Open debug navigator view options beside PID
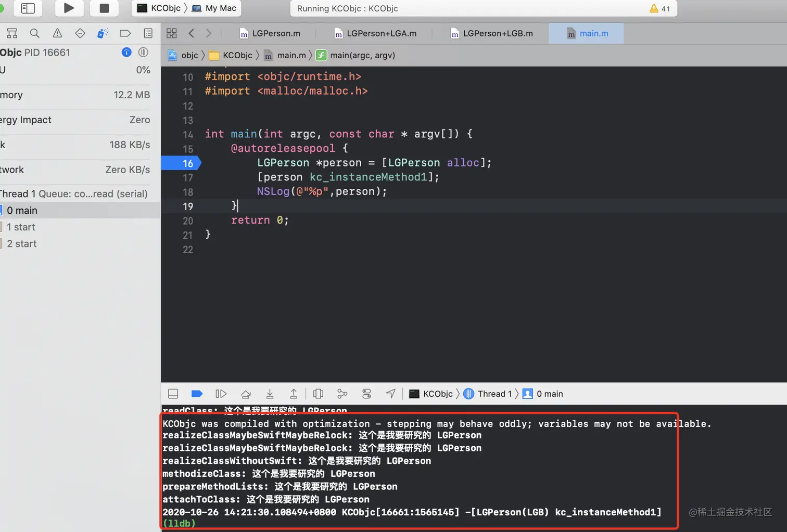The image size is (787, 532). click(144, 52)
